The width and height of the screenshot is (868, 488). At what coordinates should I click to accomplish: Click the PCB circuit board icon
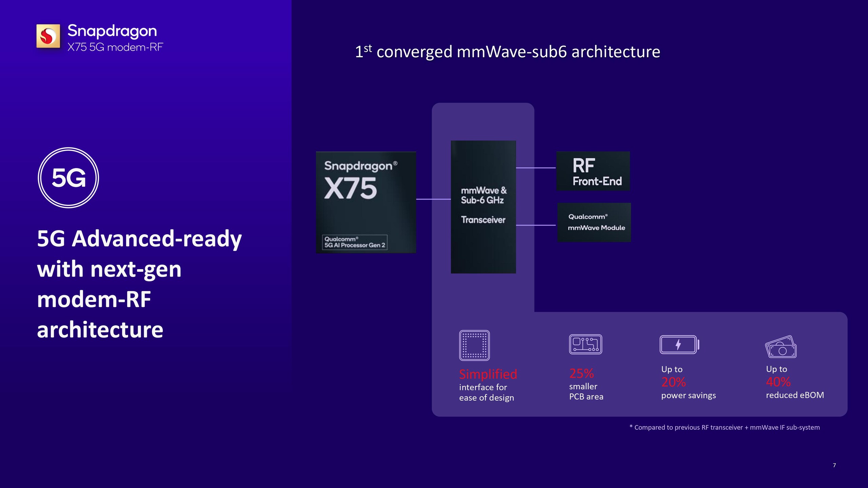tap(586, 344)
